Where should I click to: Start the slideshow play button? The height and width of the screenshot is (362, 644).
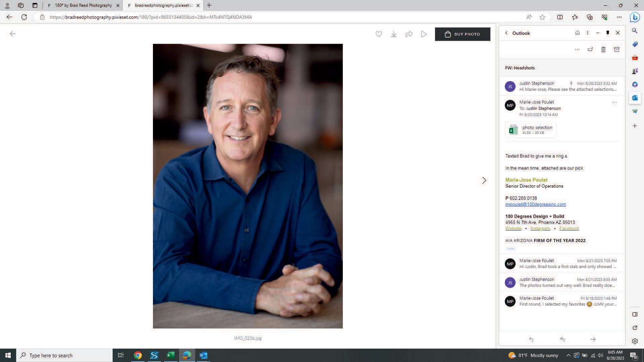(424, 34)
